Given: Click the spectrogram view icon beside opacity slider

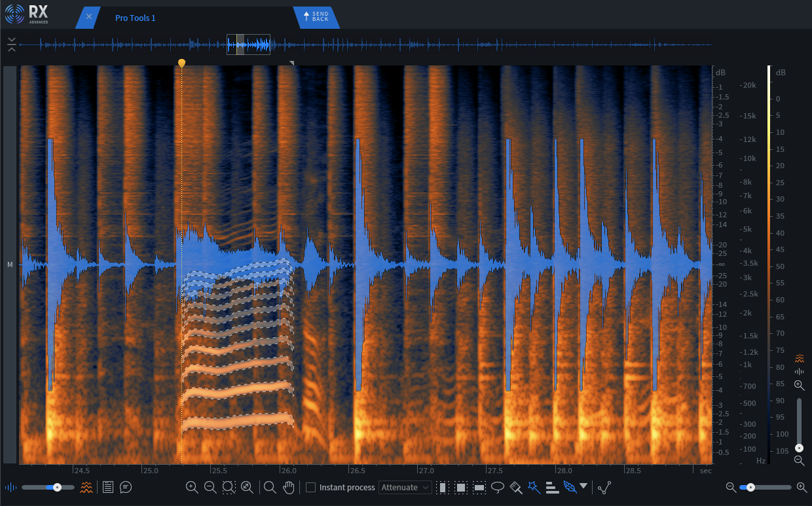Looking at the screenshot, I should click(86, 487).
